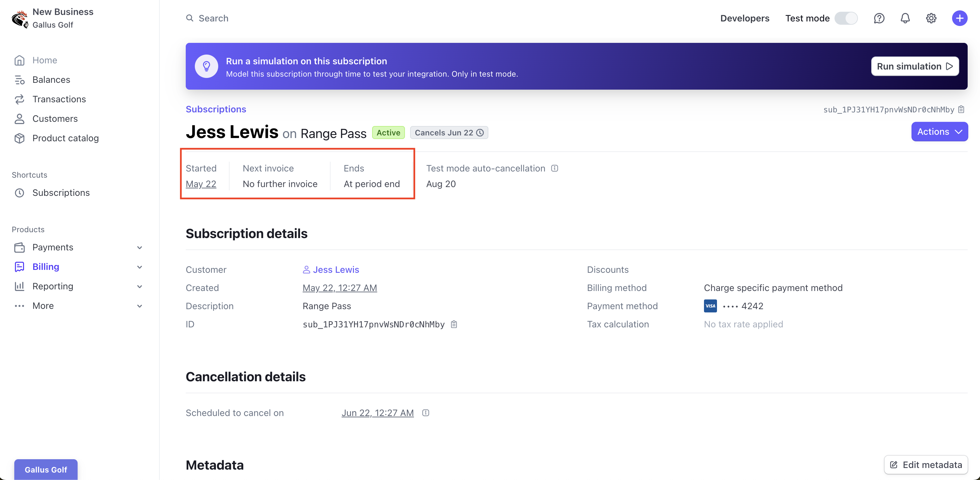
Task: Click the Gallus Golf bottom badge
Action: pos(46,469)
